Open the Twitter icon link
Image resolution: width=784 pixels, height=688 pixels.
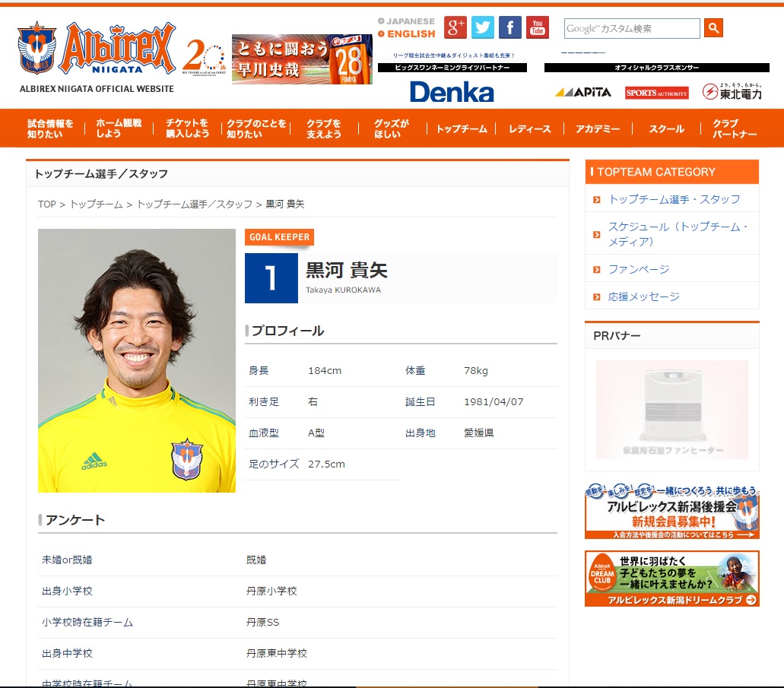point(483,27)
